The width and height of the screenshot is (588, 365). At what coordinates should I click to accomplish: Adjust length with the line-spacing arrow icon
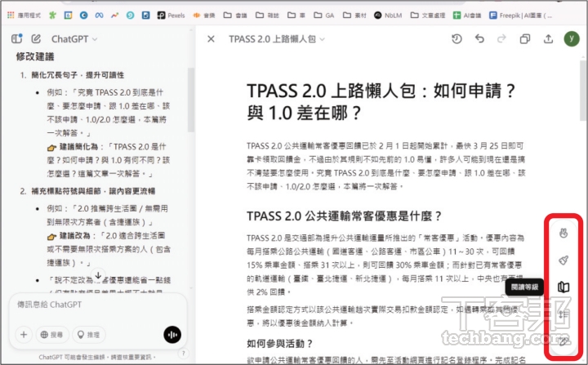pyautogui.click(x=563, y=314)
